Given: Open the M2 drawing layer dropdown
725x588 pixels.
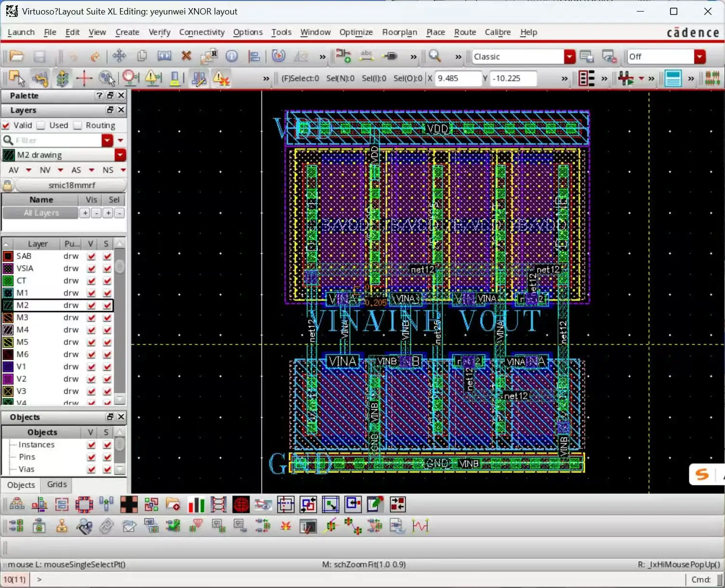Looking at the screenshot, I should click(x=120, y=155).
